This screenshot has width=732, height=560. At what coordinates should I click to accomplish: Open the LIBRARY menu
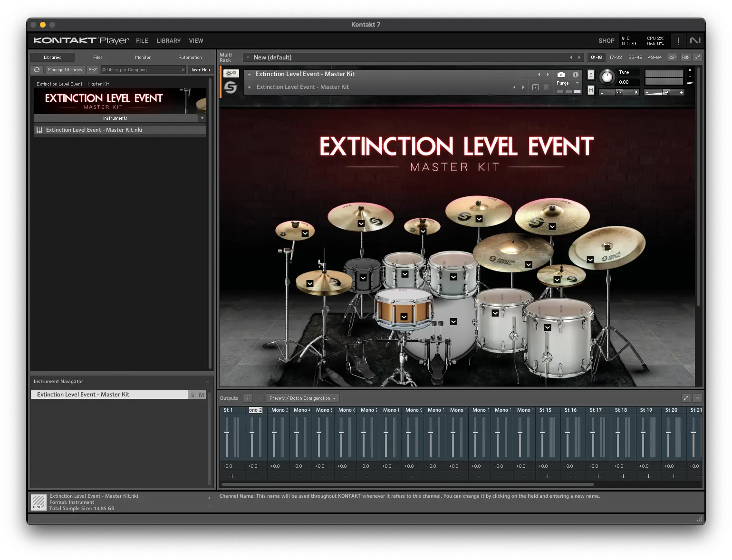[169, 41]
